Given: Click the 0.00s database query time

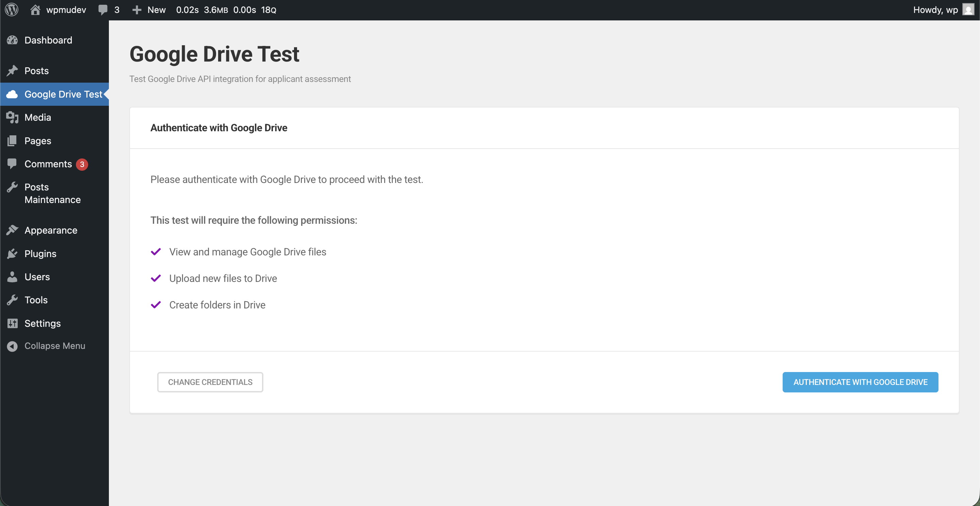Looking at the screenshot, I should point(245,10).
